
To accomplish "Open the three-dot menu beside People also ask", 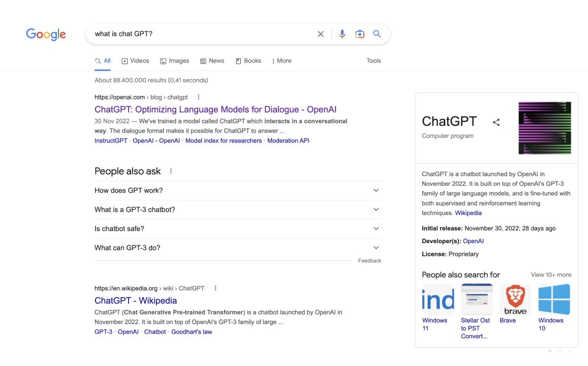I will point(170,171).
